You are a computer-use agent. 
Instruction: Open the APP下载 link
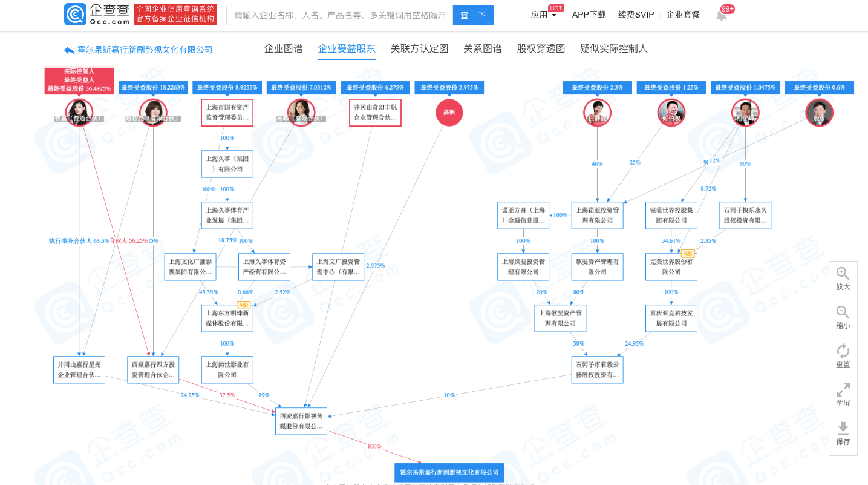(589, 15)
